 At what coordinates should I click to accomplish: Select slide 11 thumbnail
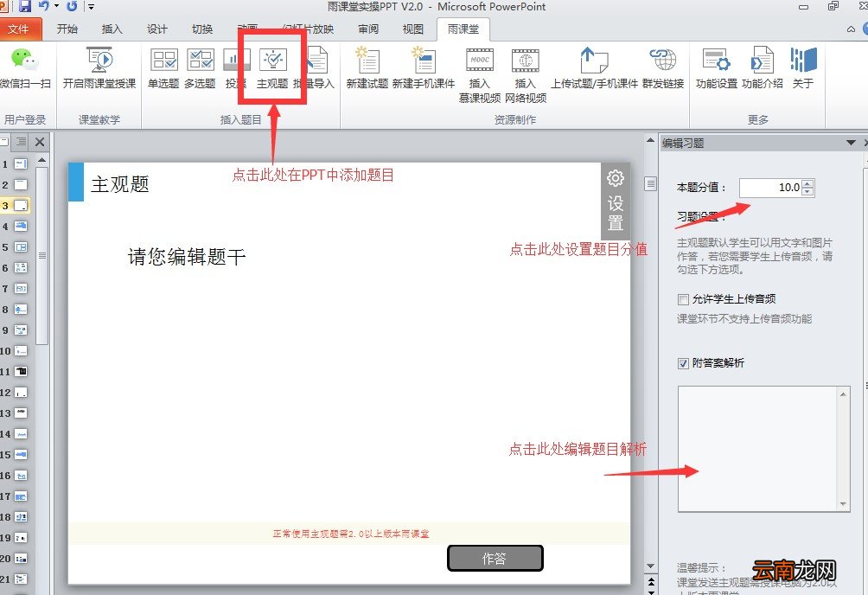click(x=21, y=372)
